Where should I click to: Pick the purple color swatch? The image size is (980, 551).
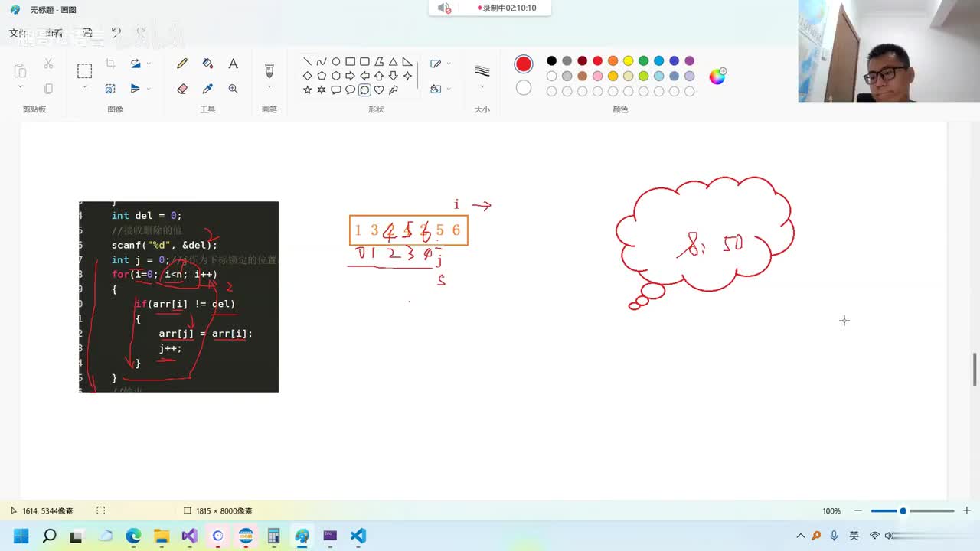pos(689,61)
